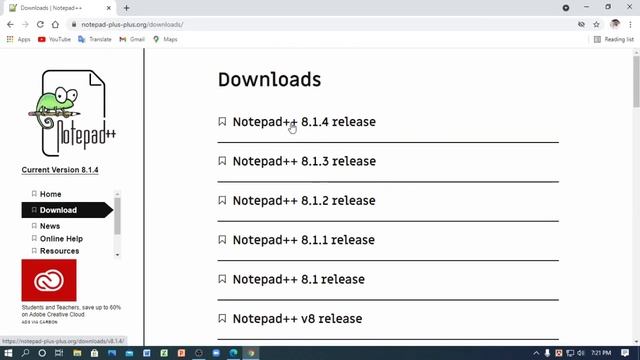Screen dimensions: 640x360
Task: Open the Translate bookmark
Action: (95, 39)
